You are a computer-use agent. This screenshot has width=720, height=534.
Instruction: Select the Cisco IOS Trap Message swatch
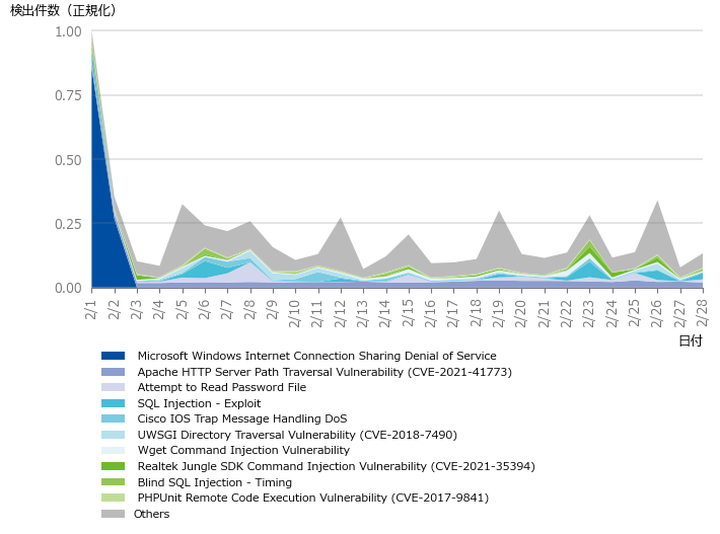(x=113, y=419)
